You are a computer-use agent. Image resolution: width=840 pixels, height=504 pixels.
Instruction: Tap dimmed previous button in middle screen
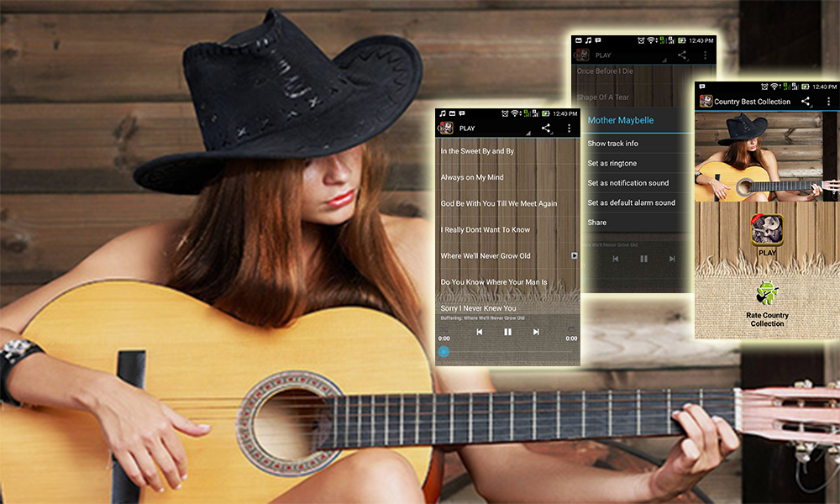(x=616, y=259)
